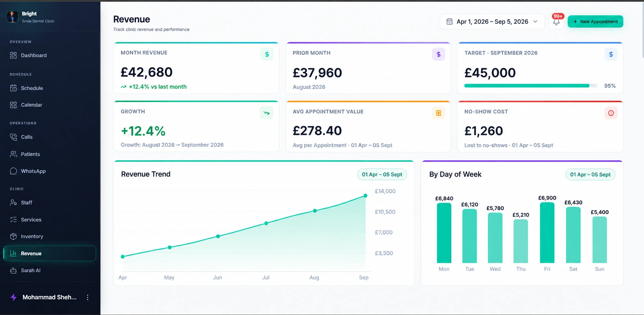Click the £1,260 no-show cost value
Viewport: 644px width, 315px height.
[483, 131]
